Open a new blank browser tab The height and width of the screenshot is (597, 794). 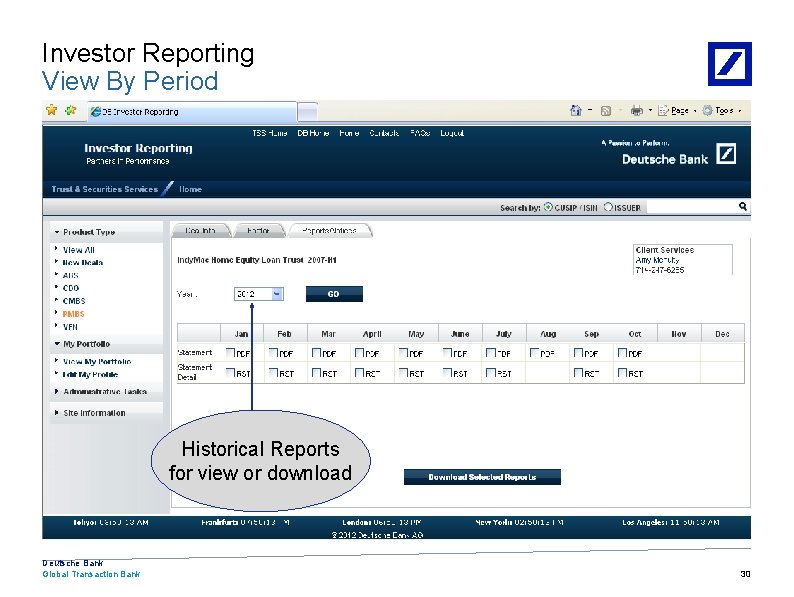tap(307, 112)
